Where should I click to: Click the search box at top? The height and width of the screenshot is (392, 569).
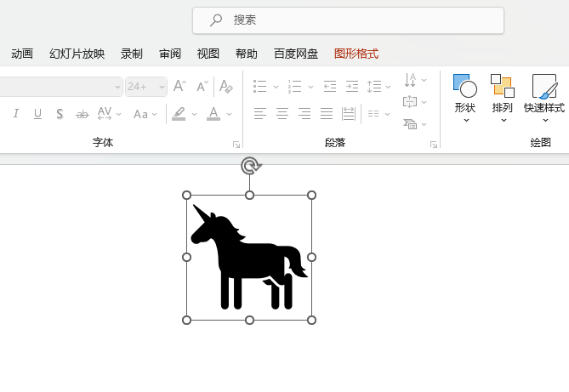pos(348,20)
